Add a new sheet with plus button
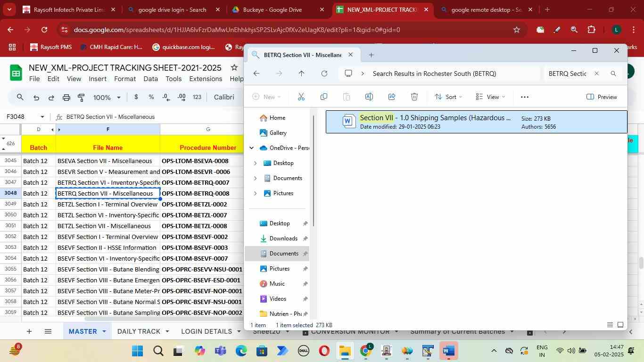 pyautogui.click(x=29, y=331)
